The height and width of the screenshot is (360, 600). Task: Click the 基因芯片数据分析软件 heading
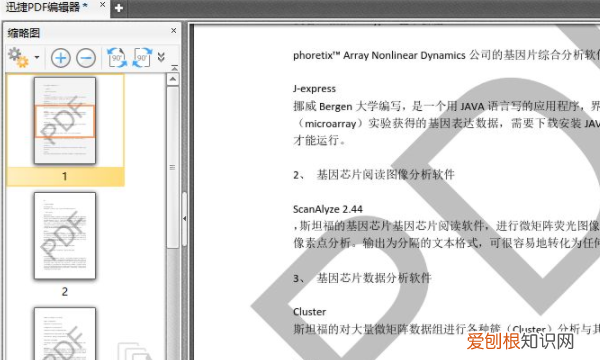click(374, 278)
